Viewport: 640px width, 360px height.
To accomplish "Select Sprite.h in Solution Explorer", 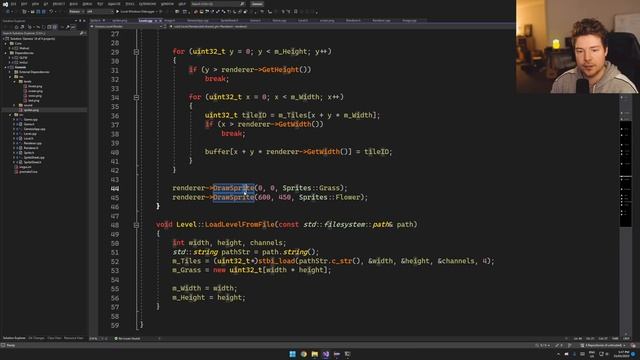I will [29, 153].
